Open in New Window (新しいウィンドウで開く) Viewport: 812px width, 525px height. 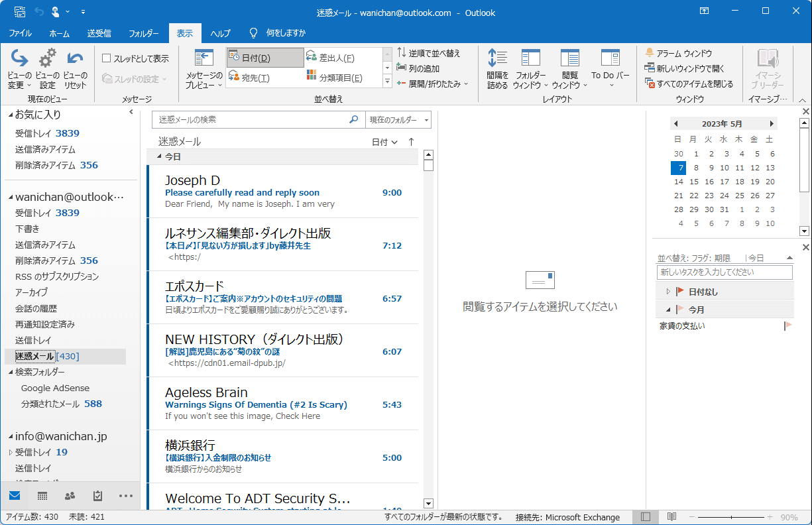point(685,68)
